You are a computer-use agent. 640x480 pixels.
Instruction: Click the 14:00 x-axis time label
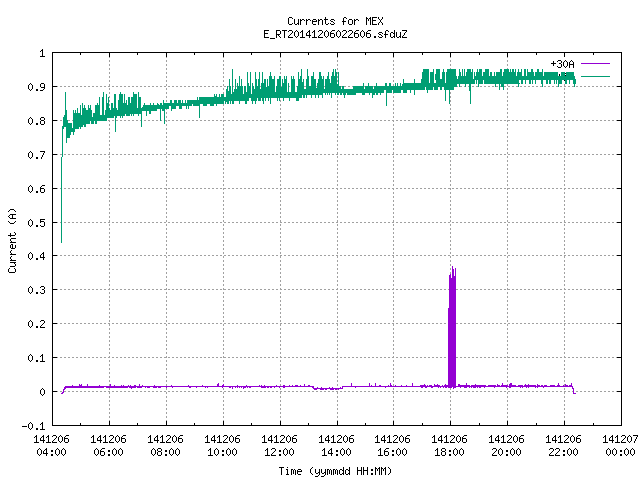336,452
